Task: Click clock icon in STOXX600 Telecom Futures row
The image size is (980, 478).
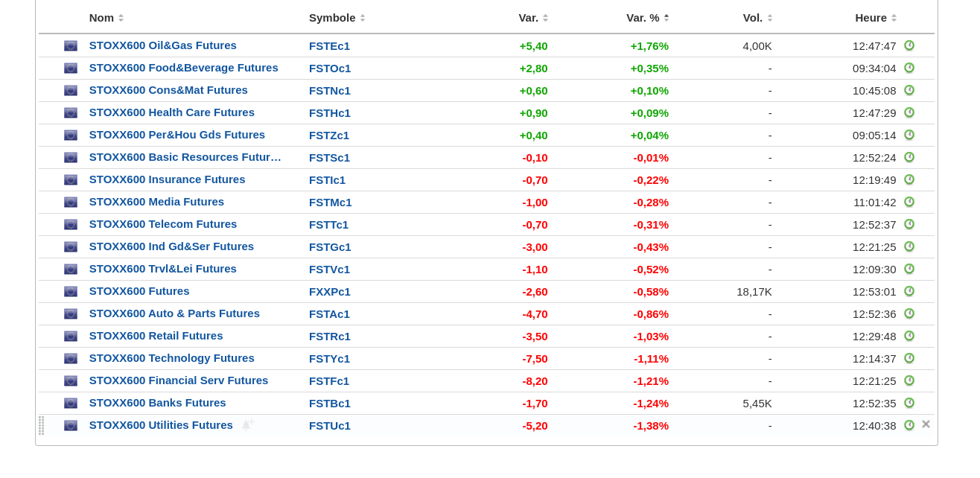Action: (909, 224)
